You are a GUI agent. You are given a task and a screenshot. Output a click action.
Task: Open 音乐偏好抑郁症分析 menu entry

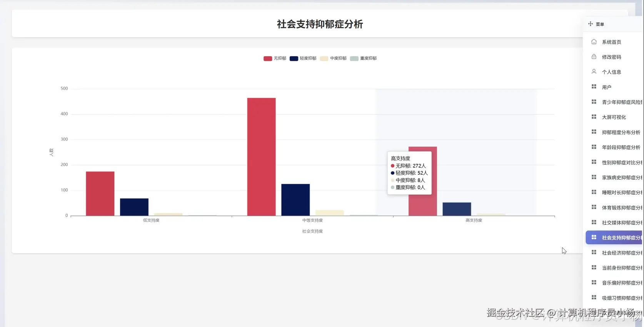pyautogui.click(x=614, y=283)
